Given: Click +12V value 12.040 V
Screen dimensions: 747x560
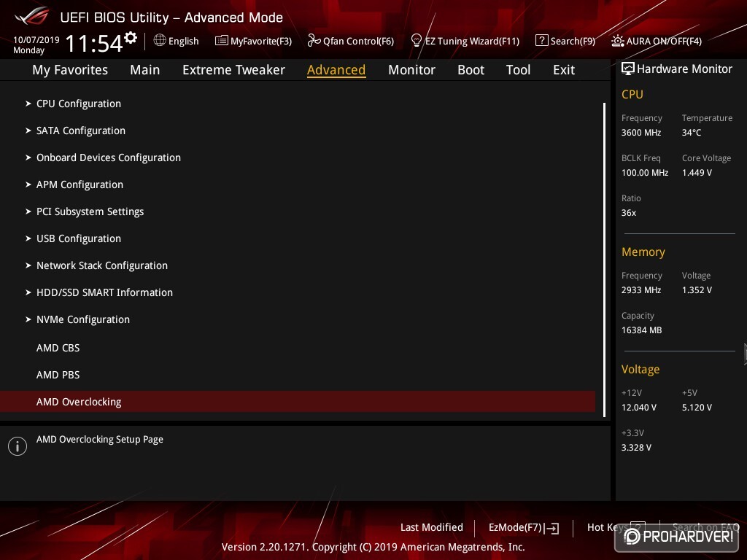Looking at the screenshot, I should click(x=639, y=408).
